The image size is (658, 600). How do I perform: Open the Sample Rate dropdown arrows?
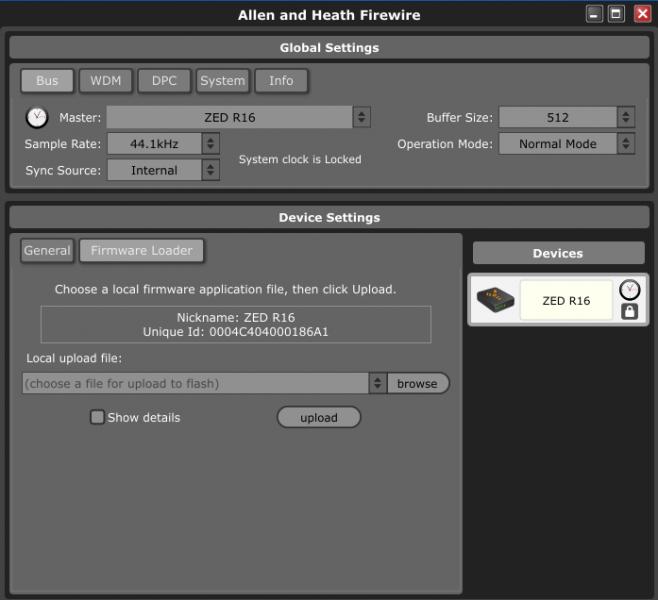coord(211,144)
